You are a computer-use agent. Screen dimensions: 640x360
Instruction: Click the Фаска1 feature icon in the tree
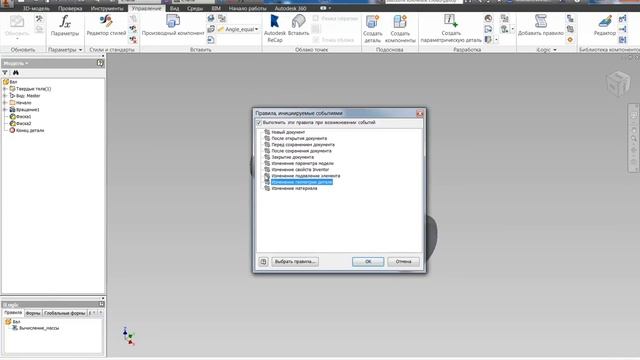pos(12,116)
